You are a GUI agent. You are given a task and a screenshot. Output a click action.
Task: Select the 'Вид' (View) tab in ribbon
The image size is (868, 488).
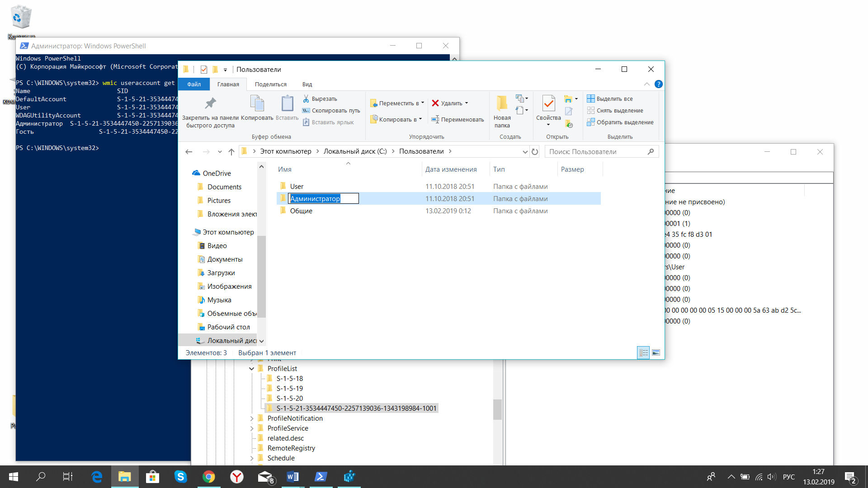[307, 84]
